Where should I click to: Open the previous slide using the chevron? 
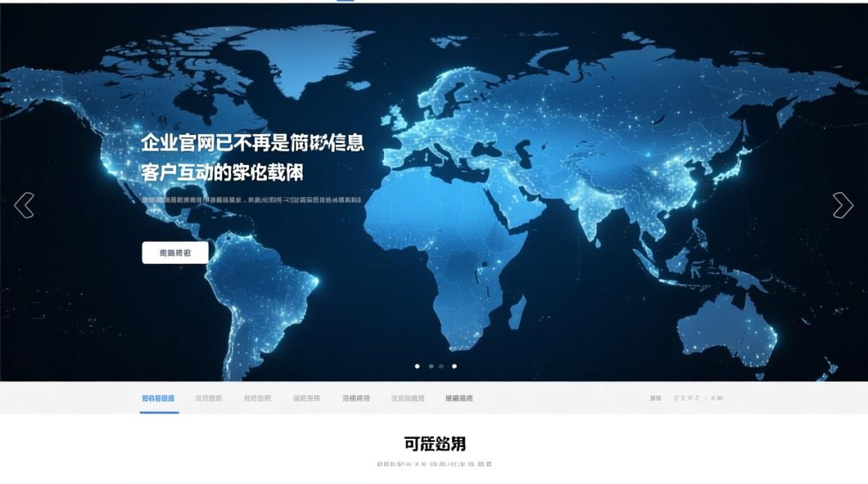tap(25, 205)
